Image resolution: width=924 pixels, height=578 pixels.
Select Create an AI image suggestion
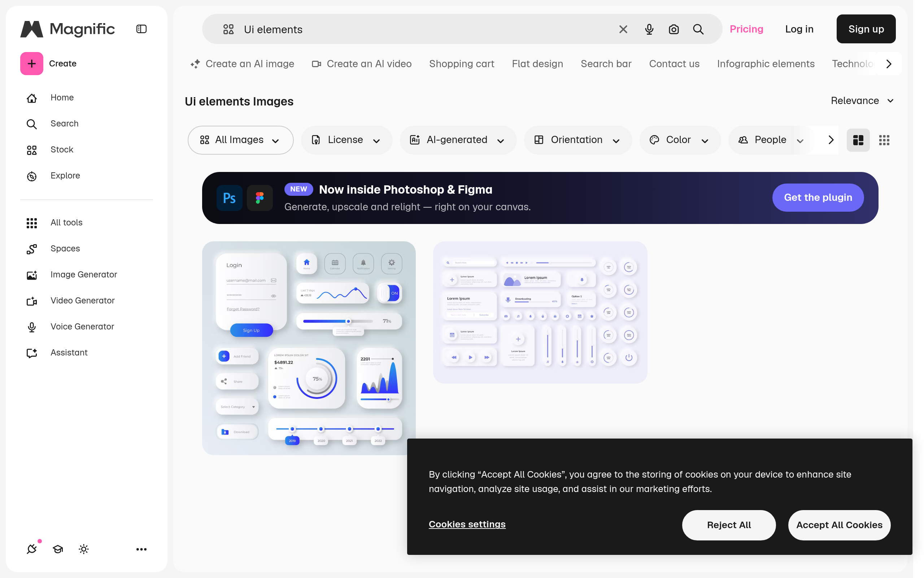243,64
